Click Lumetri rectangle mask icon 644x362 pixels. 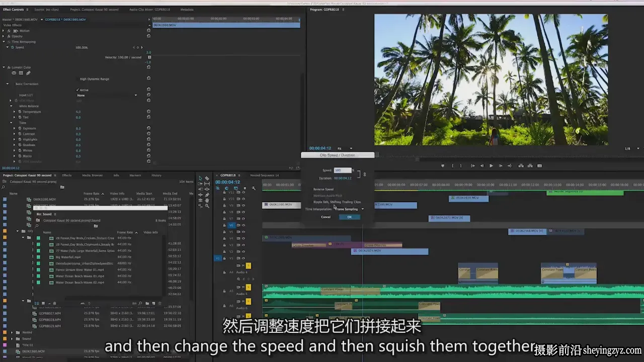click(21, 73)
